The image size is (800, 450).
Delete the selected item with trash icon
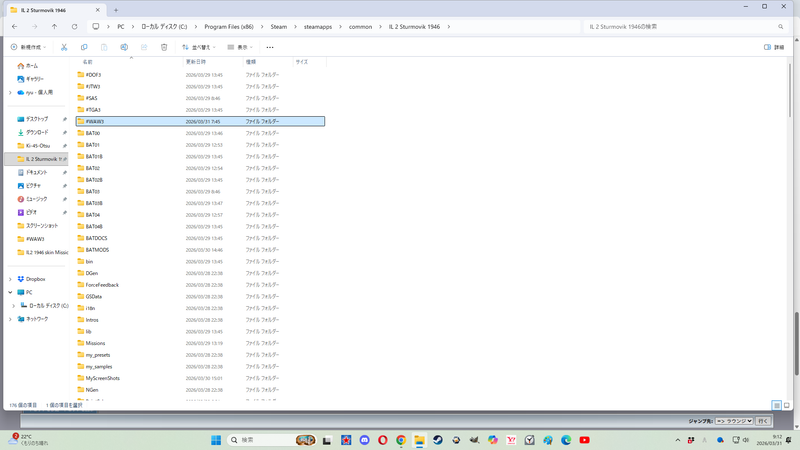164,47
